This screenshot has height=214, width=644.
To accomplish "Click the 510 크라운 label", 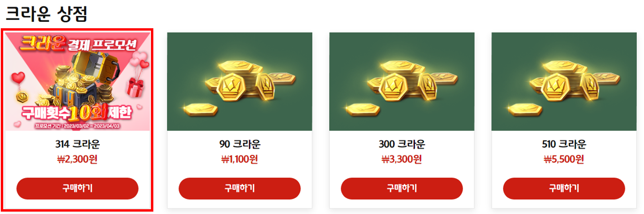I will pos(564,144).
